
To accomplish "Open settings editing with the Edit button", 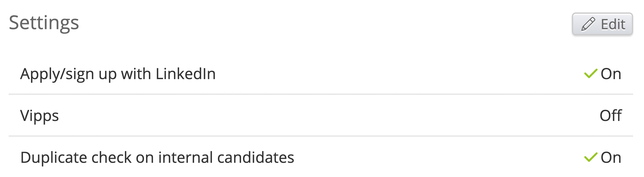I will [602, 24].
